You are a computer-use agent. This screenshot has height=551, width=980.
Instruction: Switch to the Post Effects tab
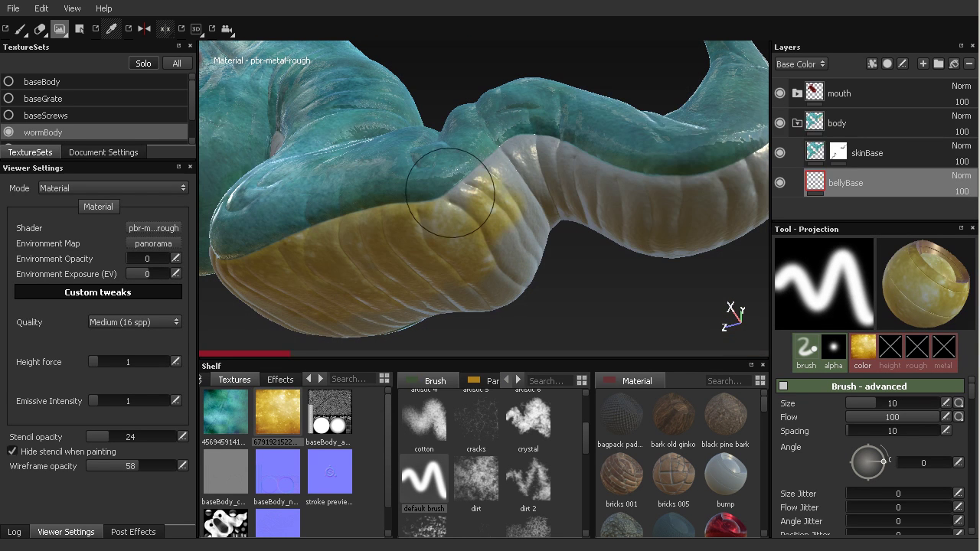tap(133, 532)
